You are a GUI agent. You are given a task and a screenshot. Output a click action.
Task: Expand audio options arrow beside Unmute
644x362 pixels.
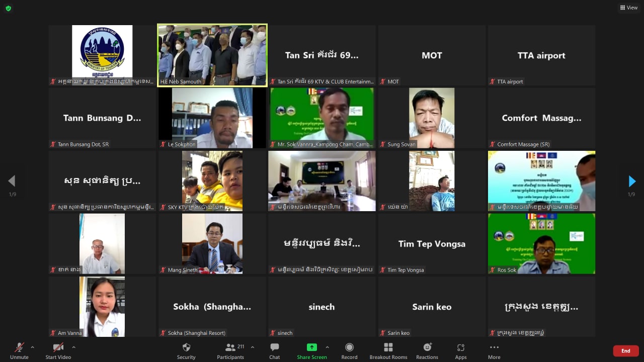click(33, 347)
